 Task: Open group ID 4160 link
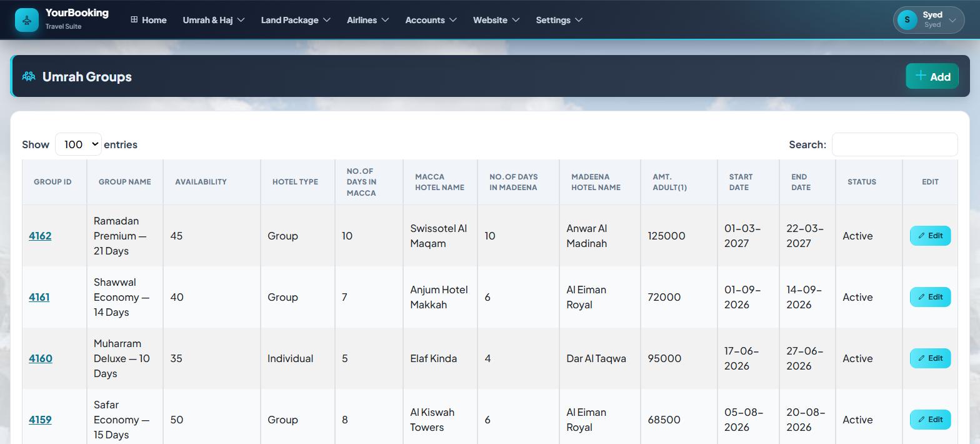click(x=41, y=358)
